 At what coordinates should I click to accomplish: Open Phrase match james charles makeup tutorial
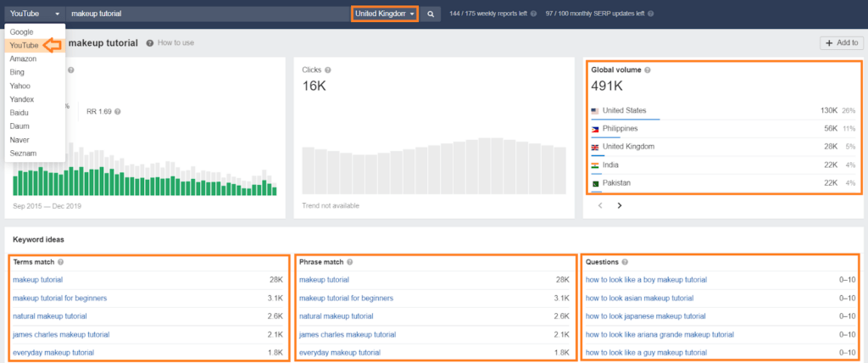pyautogui.click(x=348, y=334)
